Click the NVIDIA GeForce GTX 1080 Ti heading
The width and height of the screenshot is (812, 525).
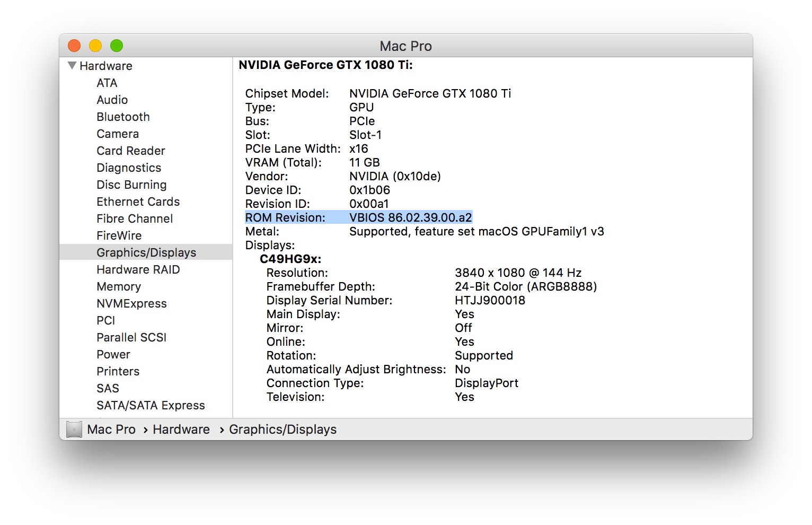(325, 65)
